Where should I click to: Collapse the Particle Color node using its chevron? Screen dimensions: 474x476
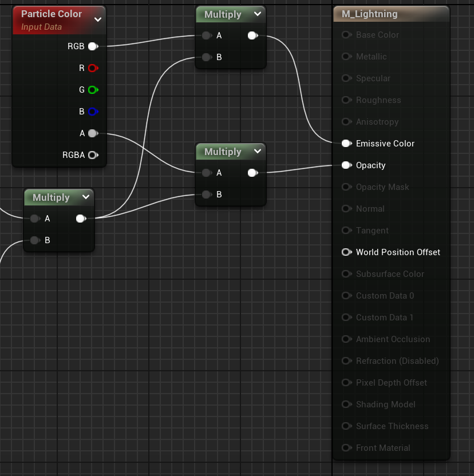pyautogui.click(x=98, y=19)
